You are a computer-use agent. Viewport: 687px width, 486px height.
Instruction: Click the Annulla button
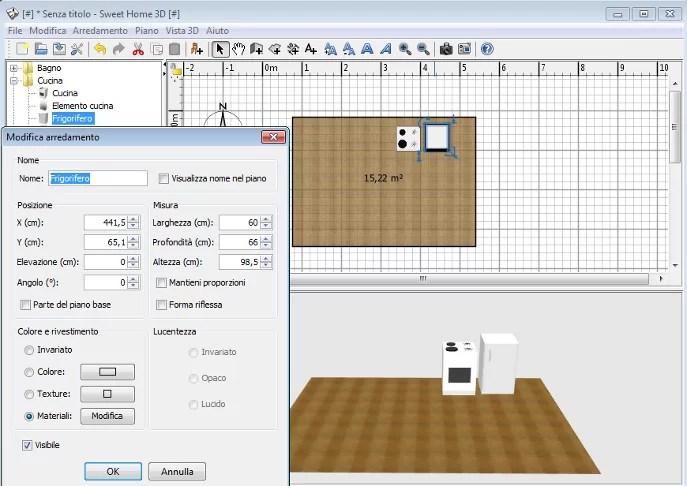click(x=177, y=471)
